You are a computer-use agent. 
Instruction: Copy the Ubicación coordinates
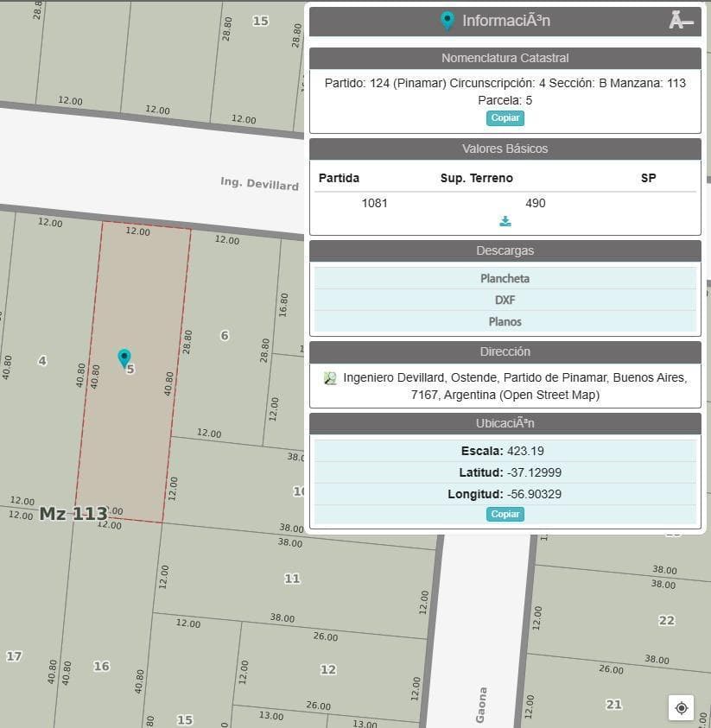pos(505,514)
